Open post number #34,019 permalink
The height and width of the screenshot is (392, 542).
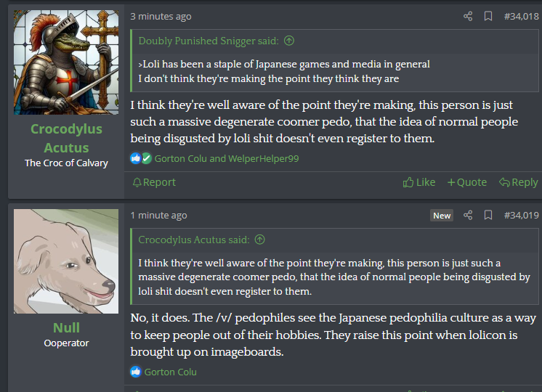pos(521,215)
